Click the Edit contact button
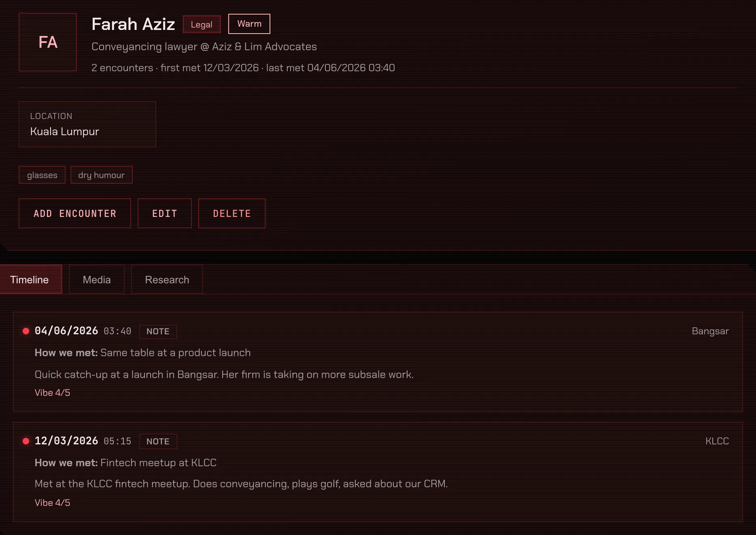This screenshot has height=535, width=756. (x=165, y=213)
